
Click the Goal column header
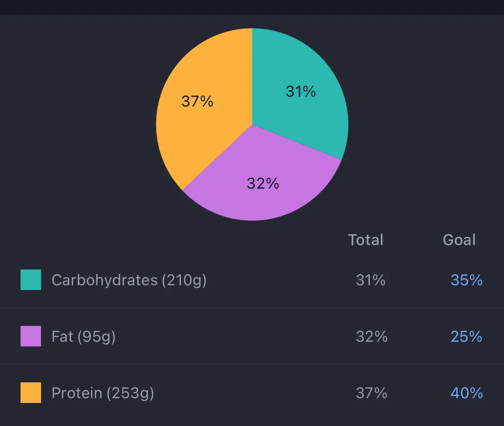459,240
